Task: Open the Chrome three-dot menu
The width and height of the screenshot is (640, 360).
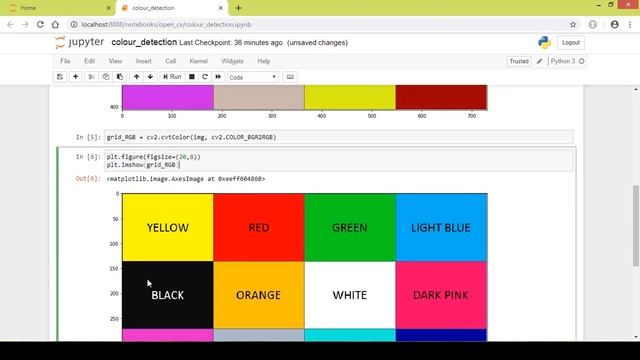Action: (x=630, y=24)
